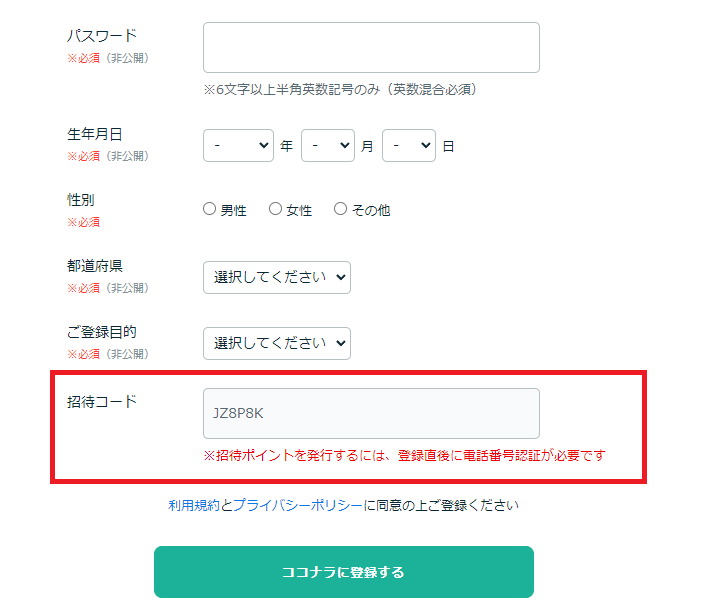Click the red 招待ポイント notice text
704x614 pixels.
pyautogui.click(x=405, y=456)
